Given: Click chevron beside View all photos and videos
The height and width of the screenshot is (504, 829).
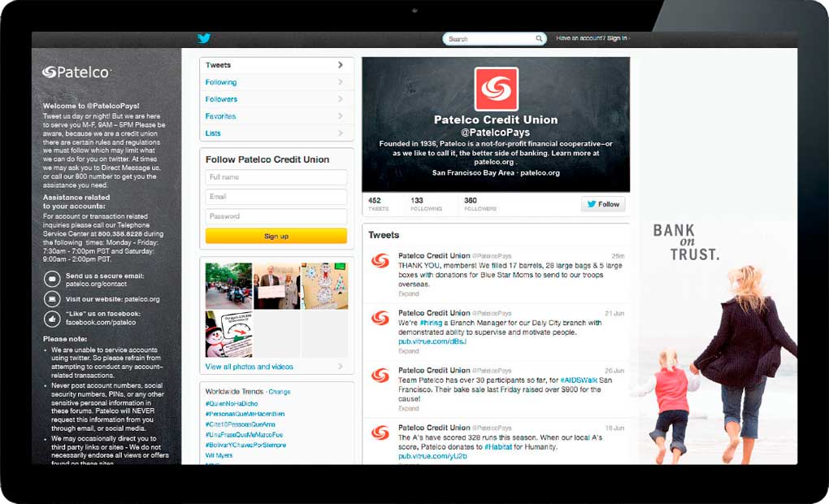Looking at the screenshot, I should point(340,366).
